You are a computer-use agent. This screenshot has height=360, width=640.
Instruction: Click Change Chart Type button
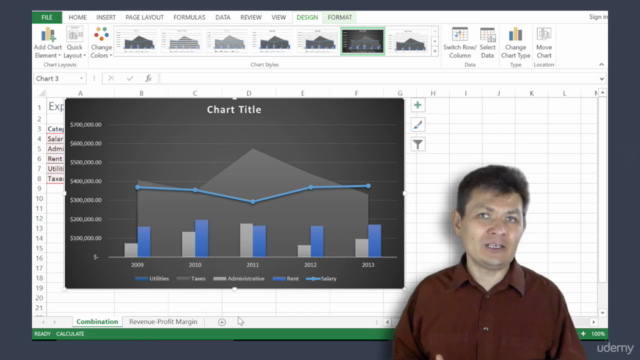point(515,43)
